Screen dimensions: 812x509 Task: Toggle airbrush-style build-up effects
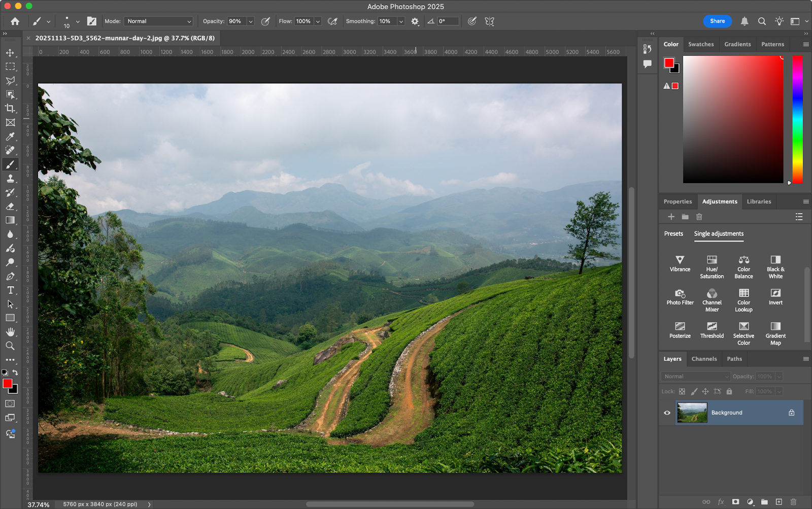coord(332,21)
